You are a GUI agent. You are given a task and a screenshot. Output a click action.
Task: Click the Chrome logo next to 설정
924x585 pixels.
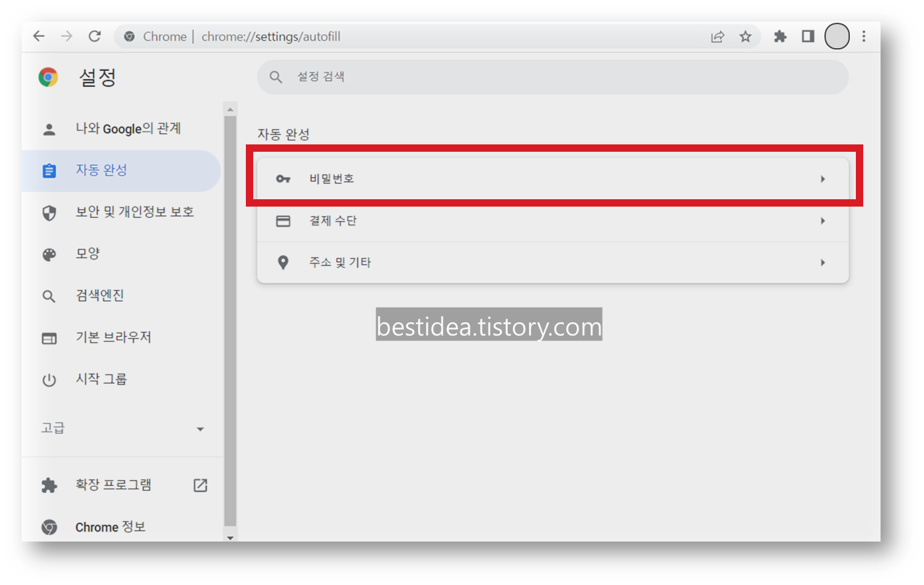click(x=48, y=77)
